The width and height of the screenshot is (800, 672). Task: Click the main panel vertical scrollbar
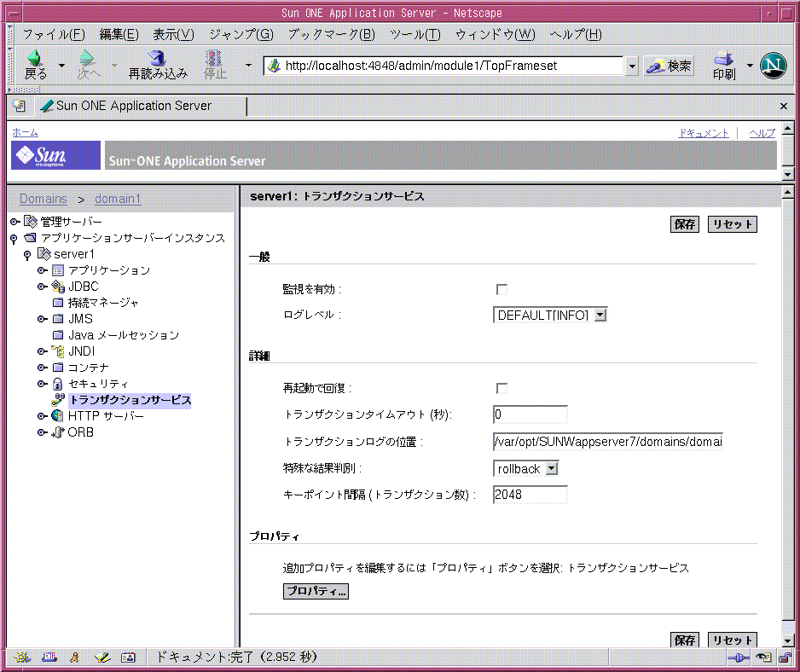click(x=787, y=416)
